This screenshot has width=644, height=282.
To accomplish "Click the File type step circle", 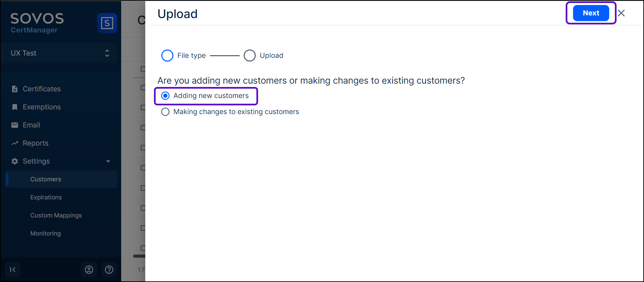I will click(167, 56).
